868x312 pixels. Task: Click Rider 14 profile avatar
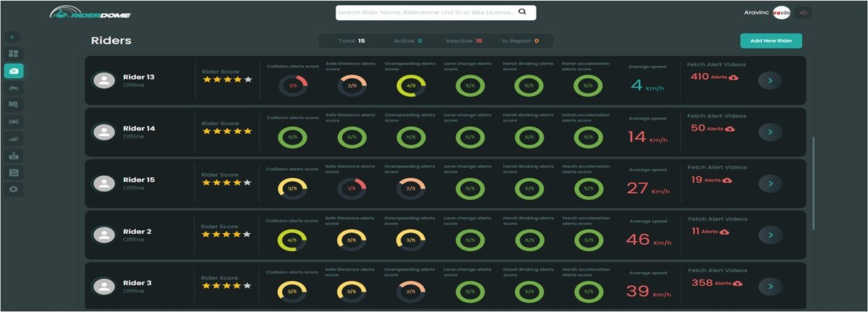coord(104,132)
